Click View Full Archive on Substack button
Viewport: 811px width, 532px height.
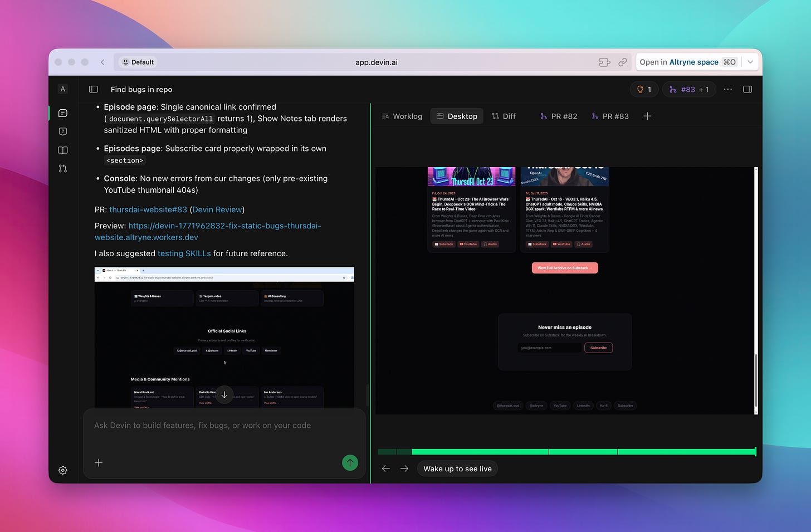pyautogui.click(x=565, y=268)
